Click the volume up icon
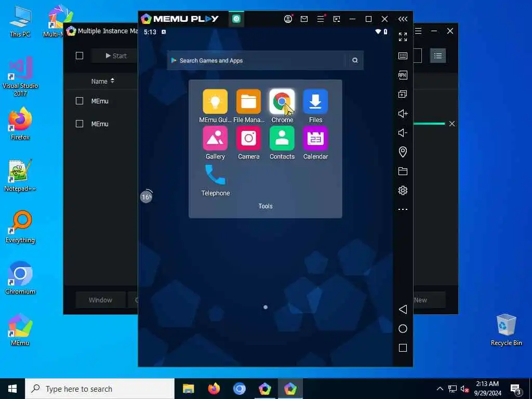 click(403, 113)
